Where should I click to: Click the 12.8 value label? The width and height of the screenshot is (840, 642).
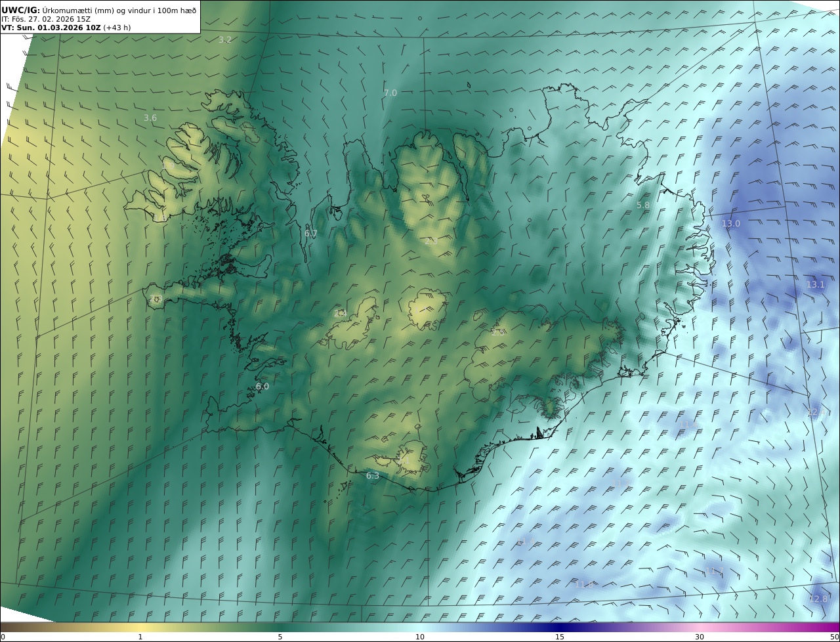click(818, 599)
